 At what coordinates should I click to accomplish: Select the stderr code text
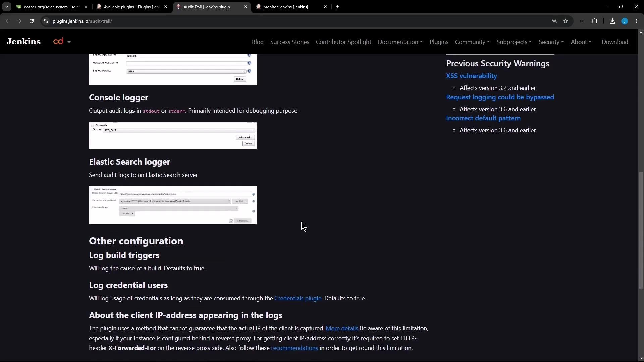click(x=177, y=111)
